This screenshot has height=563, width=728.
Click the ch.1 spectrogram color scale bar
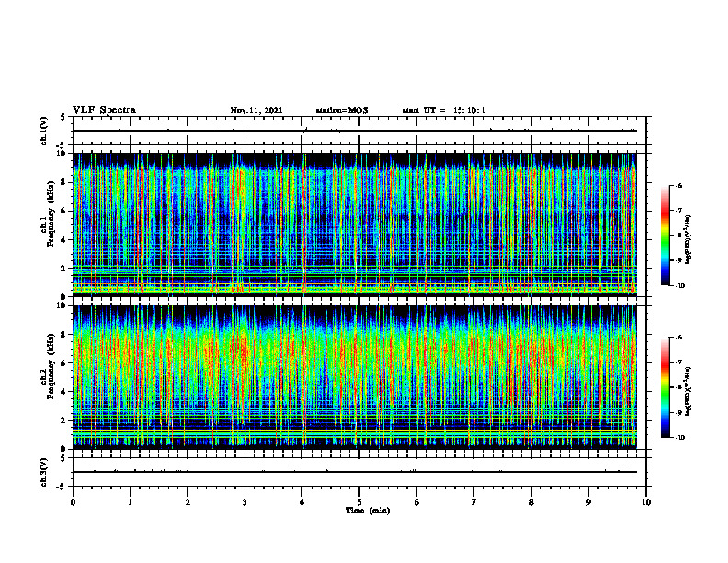tap(665, 236)
